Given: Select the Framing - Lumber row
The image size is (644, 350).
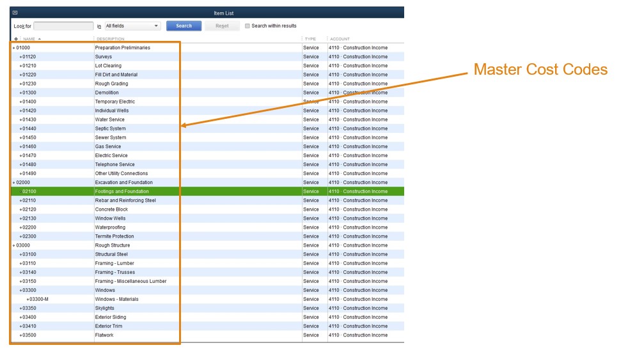Looking at the screenshot, I should (207, 263).
